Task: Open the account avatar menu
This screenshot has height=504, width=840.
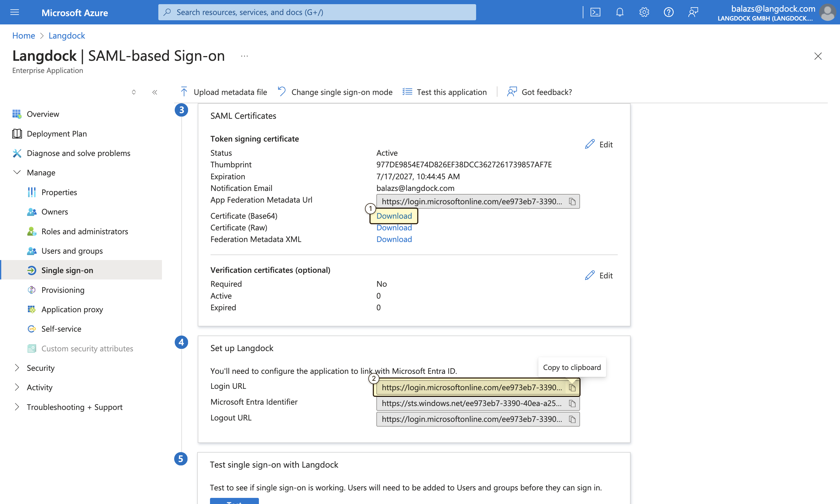Action: (x=827, y=12)
